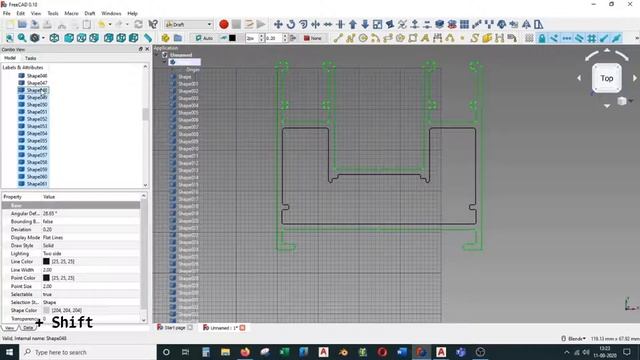The width and height of the screenshot is (640, 360).
Task: Switch to the Tasks tab
Action: (x=31, y=58)
